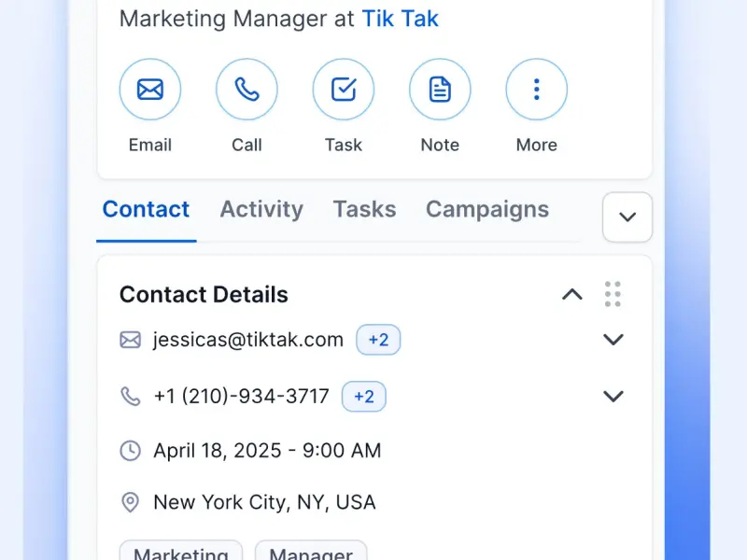Switch to the Activity tab
Image resolution: width=747 pixels, height=560 pixels.
[261, 209]
